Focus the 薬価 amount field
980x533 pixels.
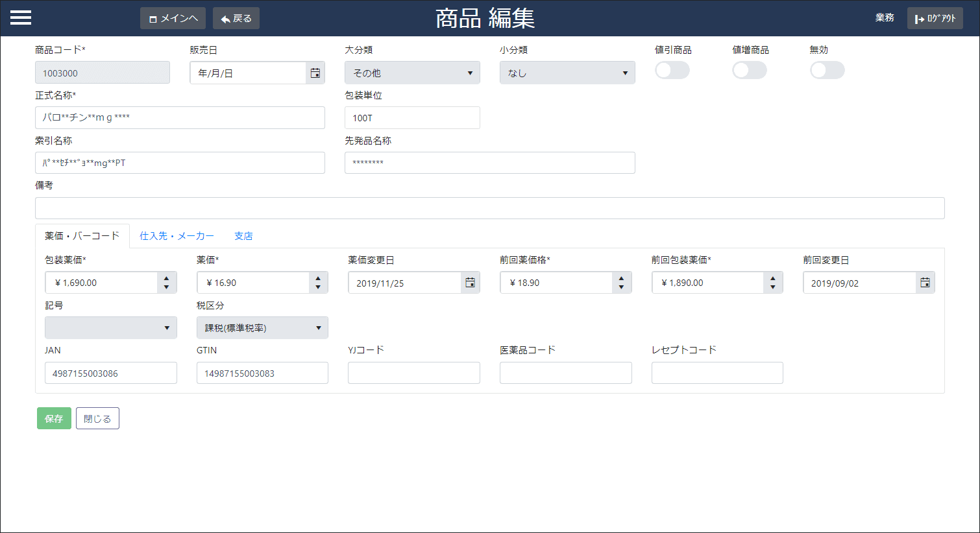coord(253,283)
